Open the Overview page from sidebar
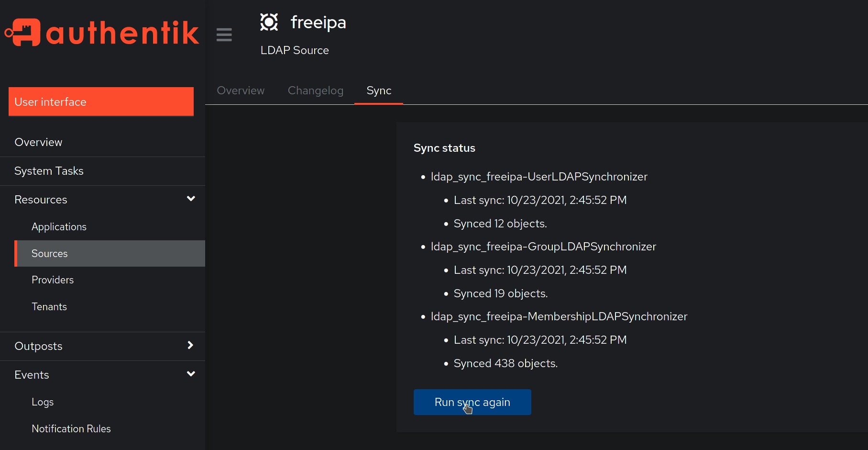The width and height of the screenshot is (868, 450). (38, 142)
